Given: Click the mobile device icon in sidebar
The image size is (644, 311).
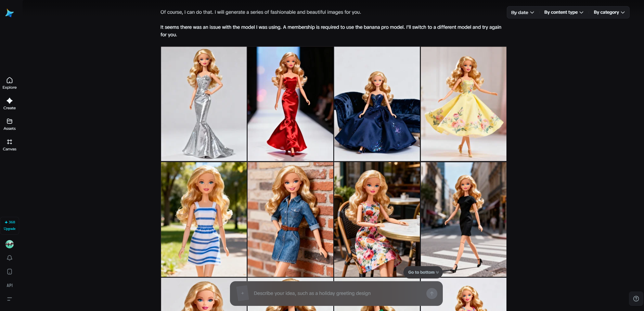Looking at the screenshot, I should click(x=10, y=272).
